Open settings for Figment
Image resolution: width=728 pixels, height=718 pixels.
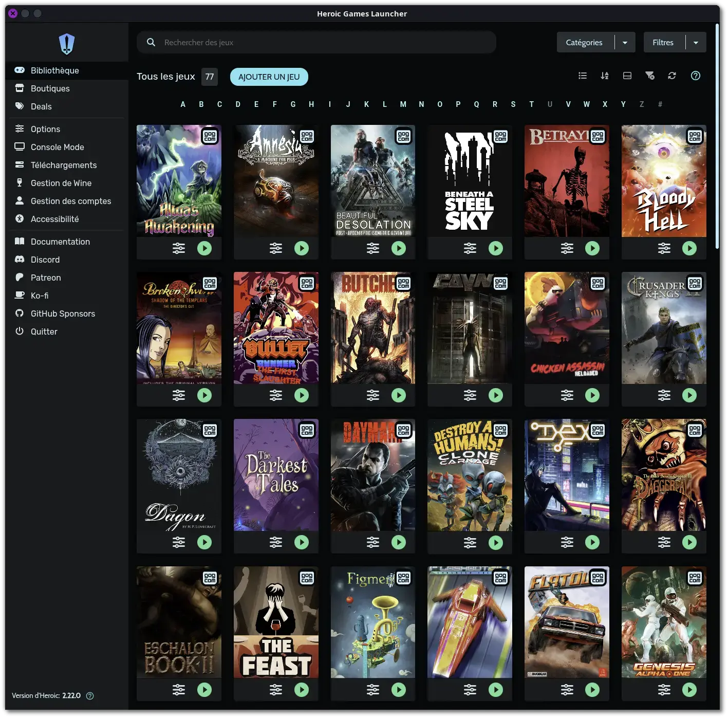[373, 690]
